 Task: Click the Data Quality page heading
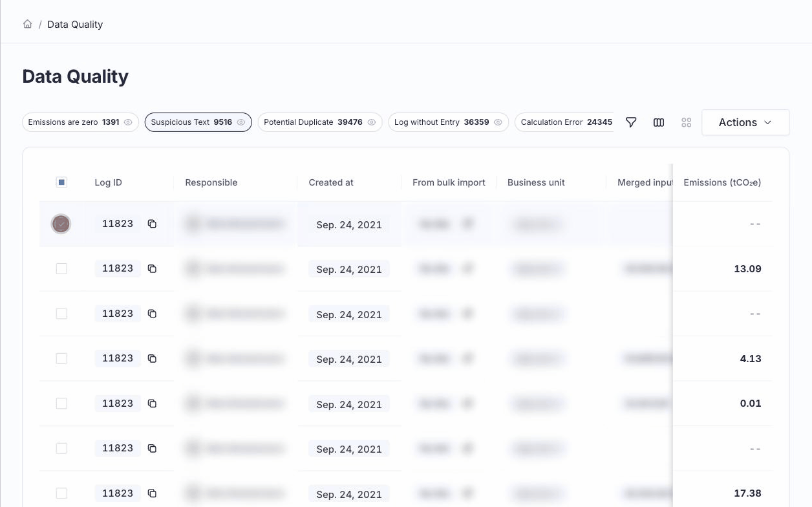click(x=76, y=76)
